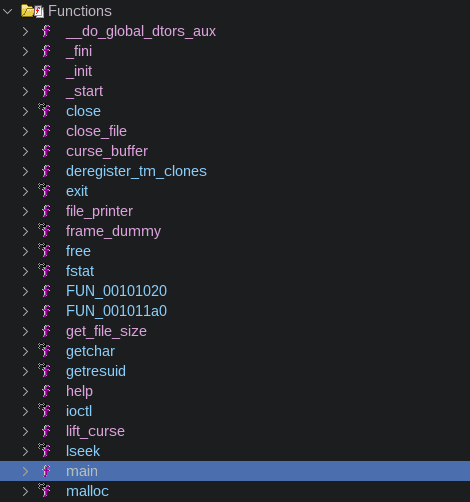Viewport: 470px width, 502px height.
Task: Expand the help function node
Action: click(x=25, y=391)
